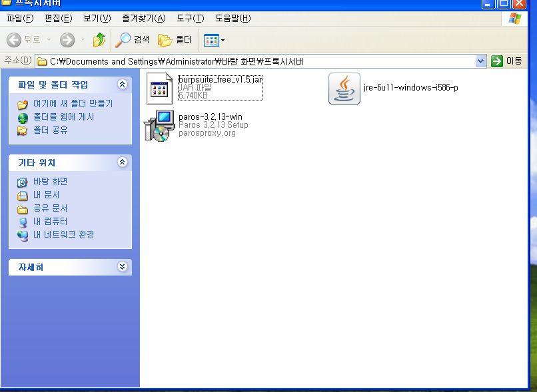Open the views dropdown arrow
The image size is (537, 392).
[x=223, y=41]
